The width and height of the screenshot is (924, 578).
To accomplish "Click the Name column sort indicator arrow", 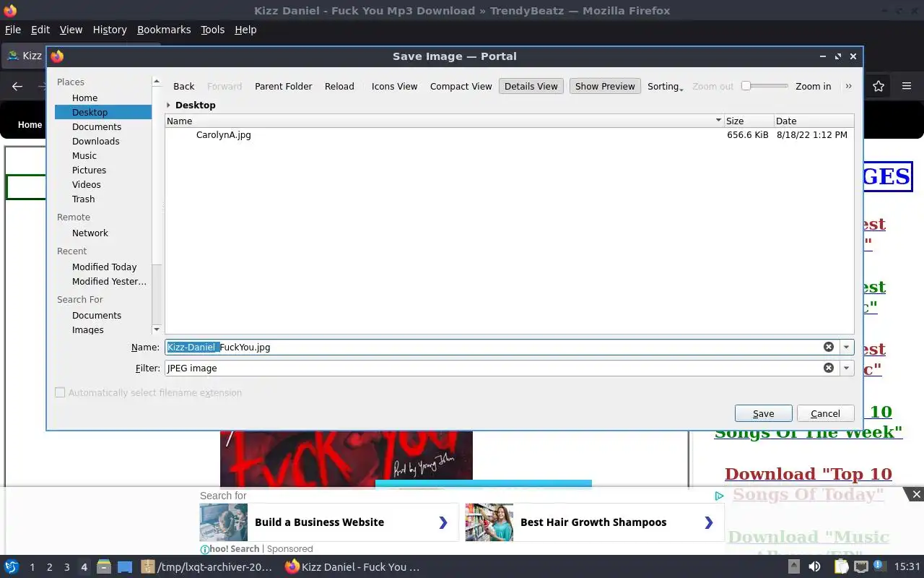I will click(x=718, y=121).
